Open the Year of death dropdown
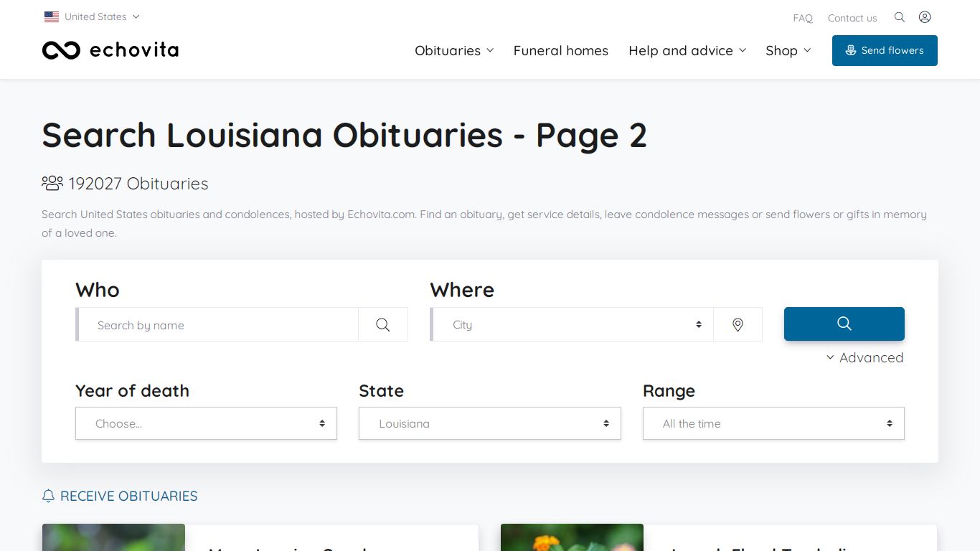This screenshot has height=551, width=980. pyautogui.click(x=206, y=423)
